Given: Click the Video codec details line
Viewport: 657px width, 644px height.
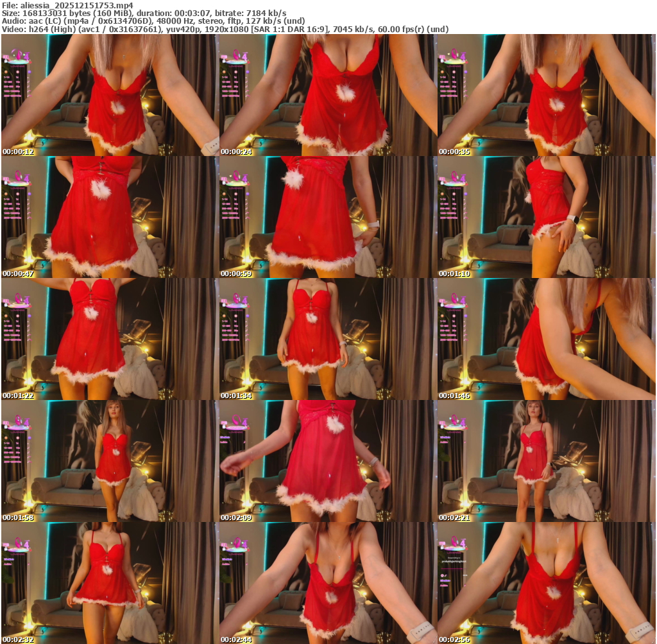Looking at the screenshot, I should click(x=225, y=30).
